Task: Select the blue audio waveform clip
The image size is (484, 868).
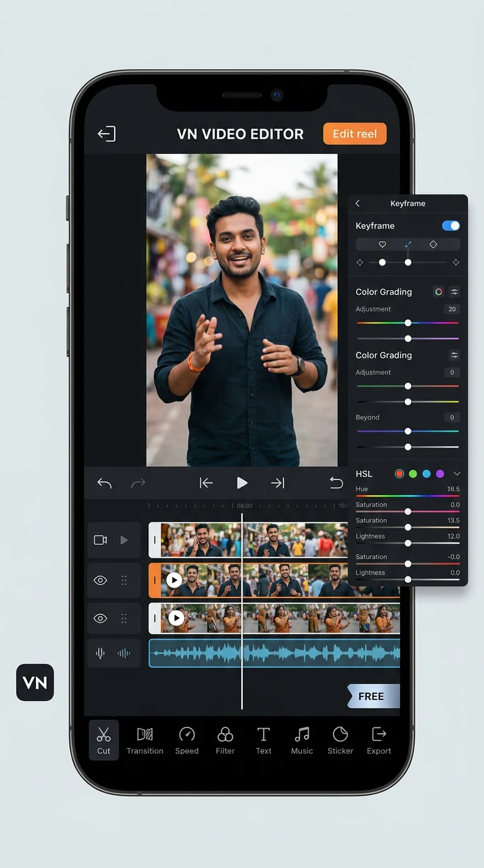Action: tap(274, 654)
